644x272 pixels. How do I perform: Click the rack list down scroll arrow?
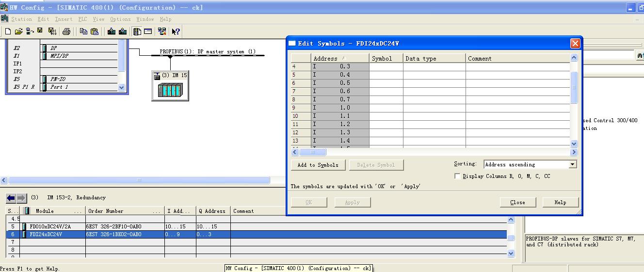121,88
